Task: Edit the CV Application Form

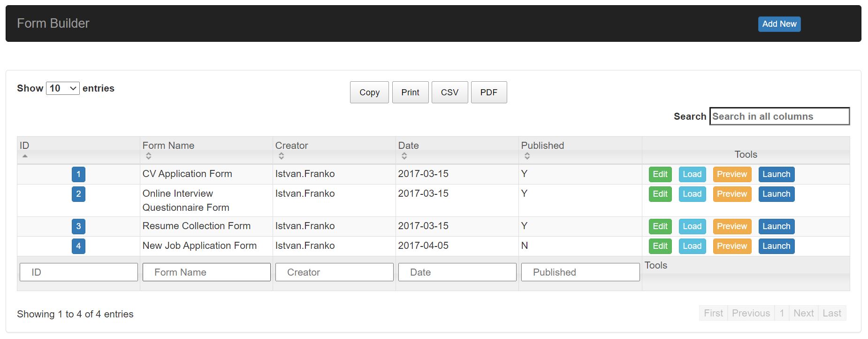Action: tap(660, 174)
